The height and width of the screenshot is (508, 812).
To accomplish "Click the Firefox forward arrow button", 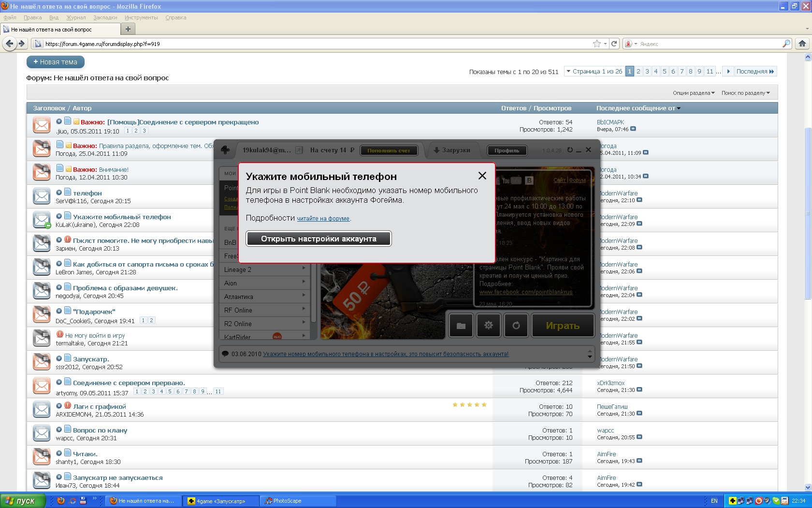I will pyautogui.click(x=21, y=44).
